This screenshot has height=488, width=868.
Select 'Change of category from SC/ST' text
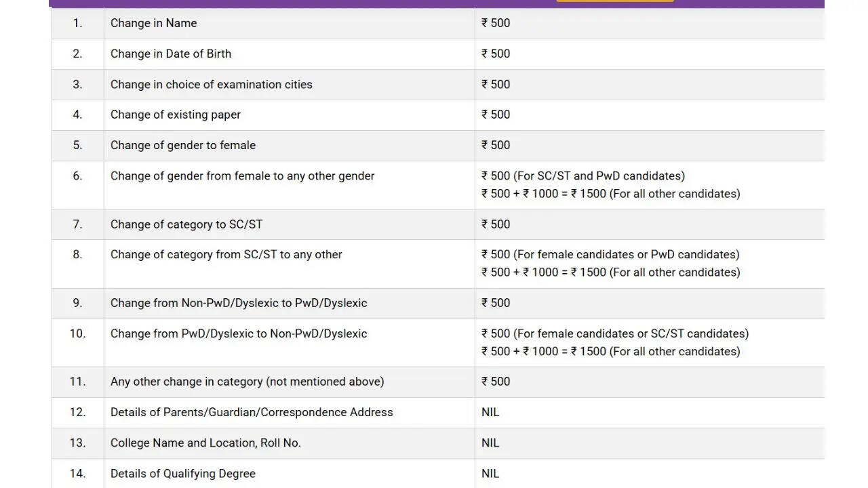point(226,255)
